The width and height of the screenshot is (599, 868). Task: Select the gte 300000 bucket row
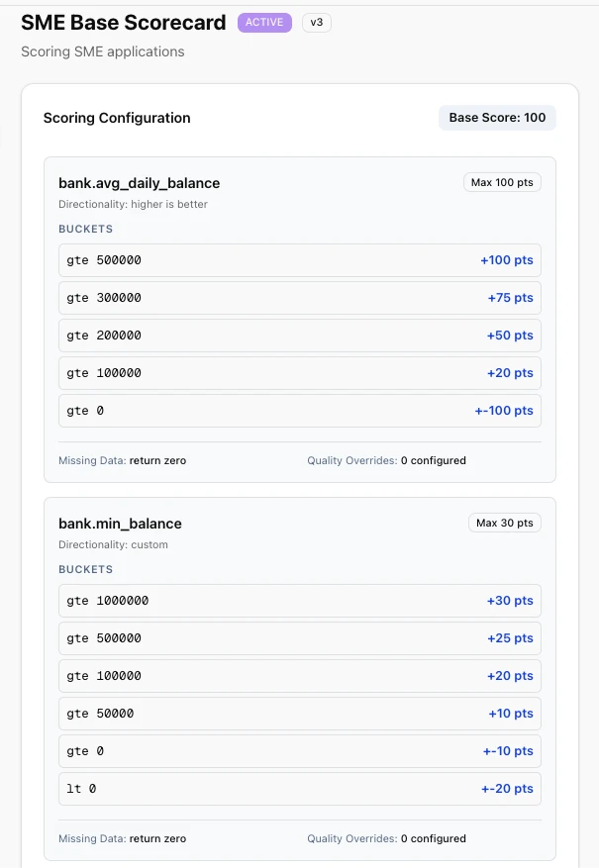[x=299, y=298]
